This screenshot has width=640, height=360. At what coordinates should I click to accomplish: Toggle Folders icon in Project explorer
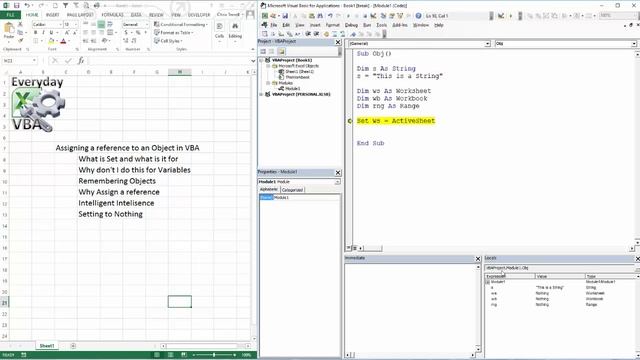pos(281,51)
